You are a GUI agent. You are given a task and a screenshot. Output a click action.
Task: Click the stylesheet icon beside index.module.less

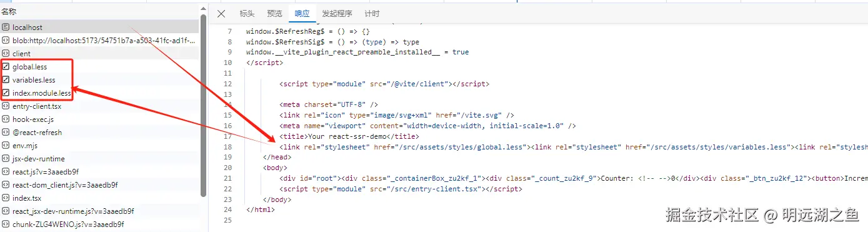point(6,93)
